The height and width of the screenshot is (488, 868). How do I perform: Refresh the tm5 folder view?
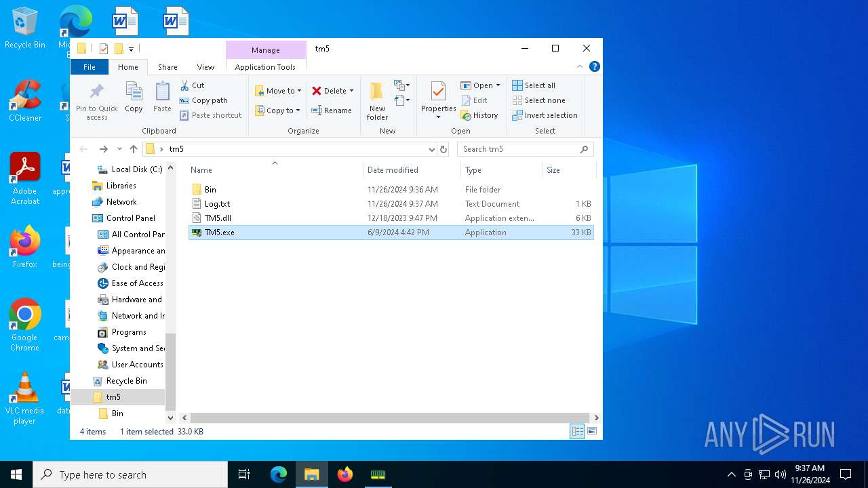443,149
